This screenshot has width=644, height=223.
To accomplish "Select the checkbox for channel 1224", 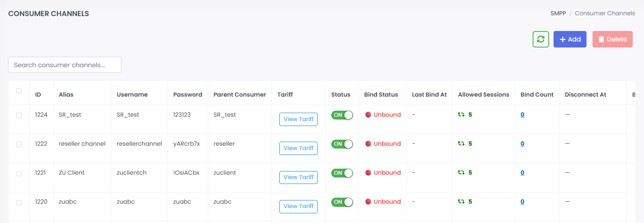I will [x=19, y=116].
